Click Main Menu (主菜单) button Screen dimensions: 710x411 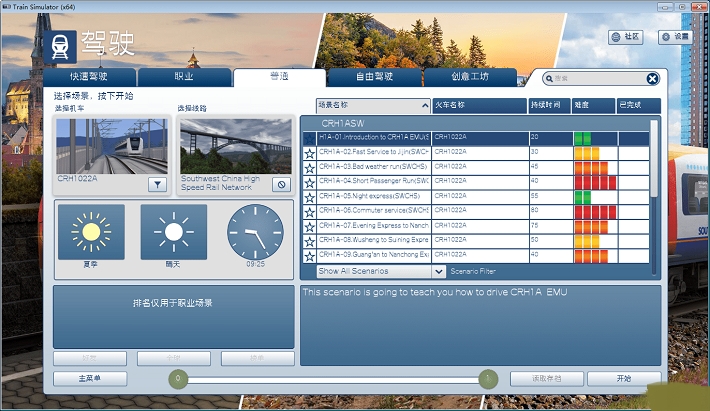click(90, 378)
